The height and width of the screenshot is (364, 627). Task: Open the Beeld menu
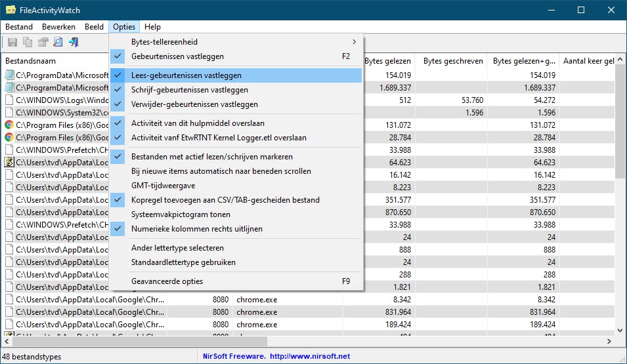tap(94, 27)
